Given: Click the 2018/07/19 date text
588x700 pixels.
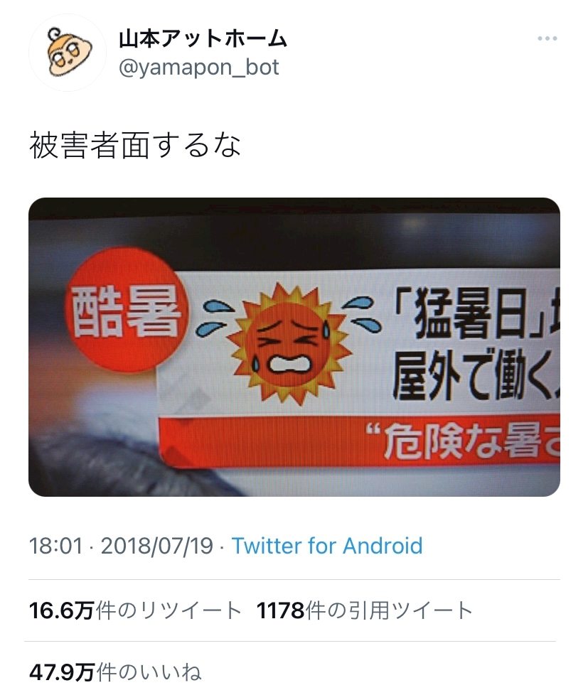Looking at the screenshot, I should click(157, 546).
